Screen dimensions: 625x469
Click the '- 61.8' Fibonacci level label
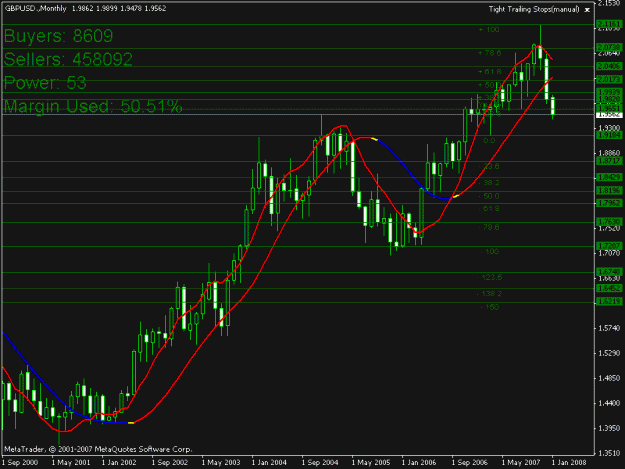tap(490, 209)
